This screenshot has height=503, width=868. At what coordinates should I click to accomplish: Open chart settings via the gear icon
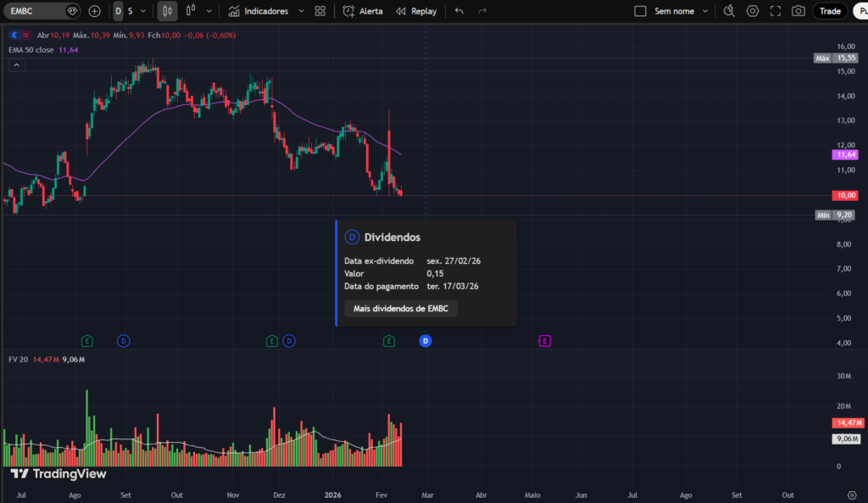[753, 11]
